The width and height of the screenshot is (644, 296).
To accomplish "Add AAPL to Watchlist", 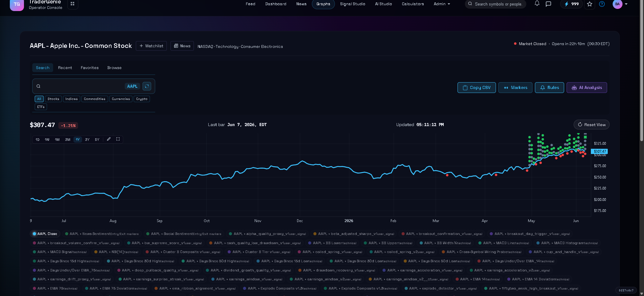I will (151, 46).
